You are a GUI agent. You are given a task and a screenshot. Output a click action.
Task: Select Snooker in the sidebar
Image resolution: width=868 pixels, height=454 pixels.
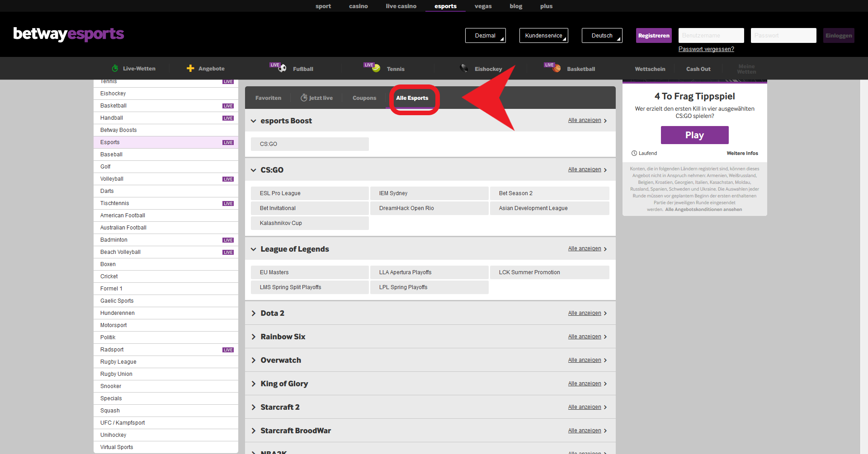tap(166, 386)
